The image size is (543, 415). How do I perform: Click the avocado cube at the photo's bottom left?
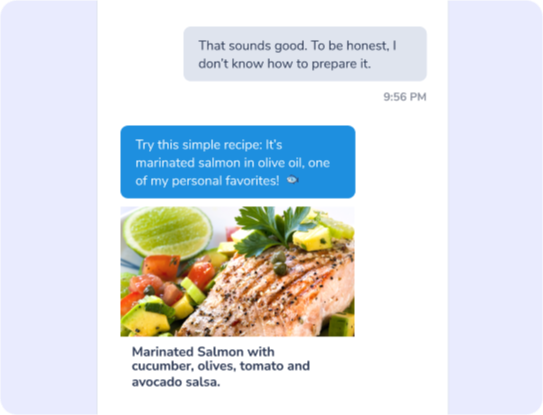(x=146, y=320)
